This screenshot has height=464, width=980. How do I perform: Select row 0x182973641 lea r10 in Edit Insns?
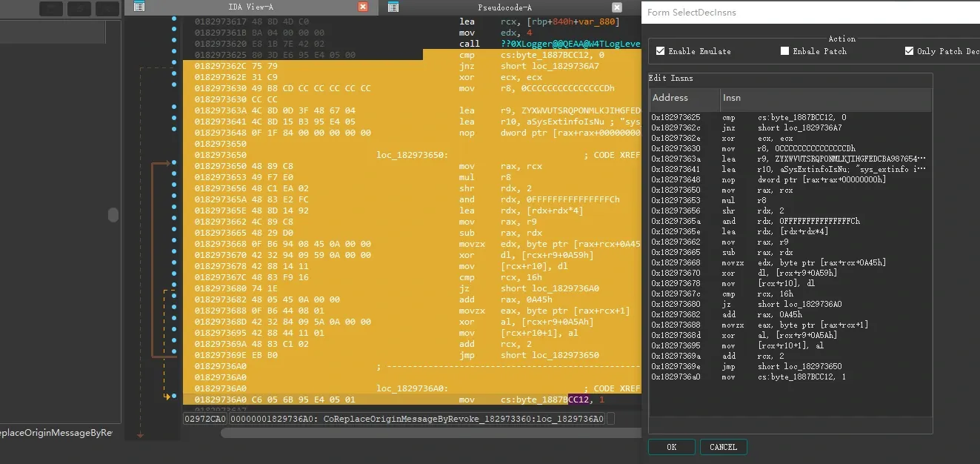[790, 170]
